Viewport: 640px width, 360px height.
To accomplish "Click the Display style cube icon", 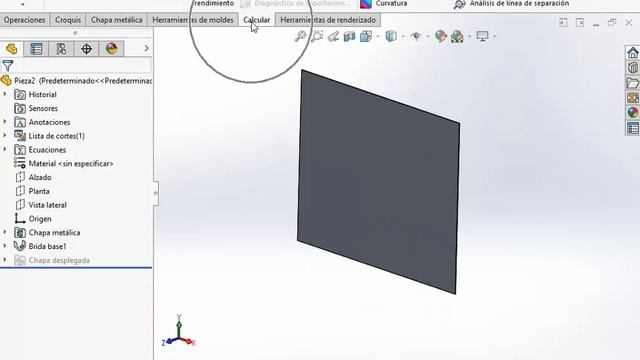I will pos(391,36).
